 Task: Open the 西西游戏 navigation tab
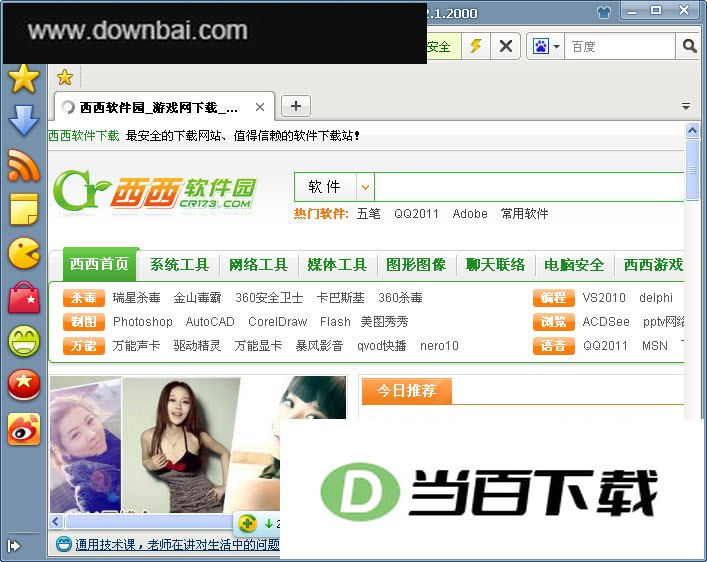point(653,264)
